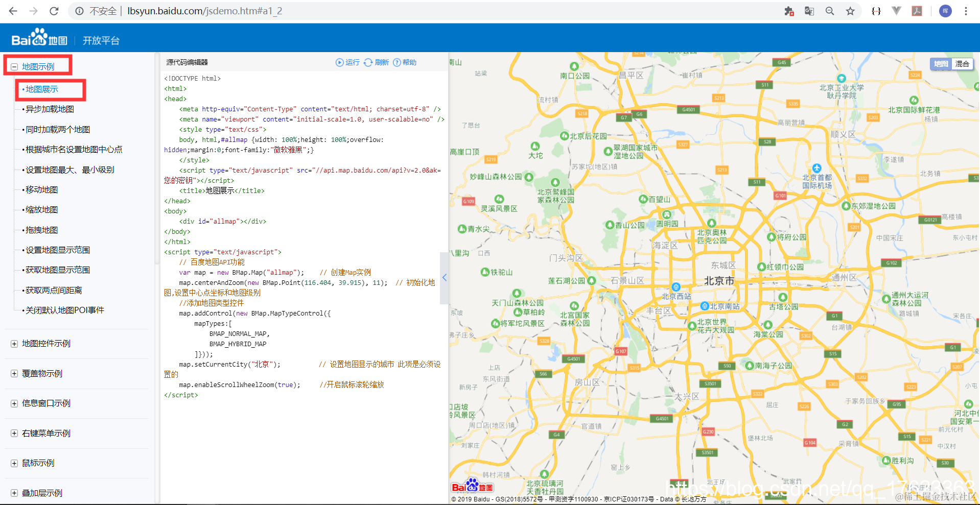Open the Chrome profile avatar
Image resolution: width=980 pixels, height=505 pixels.
(945, 11)
